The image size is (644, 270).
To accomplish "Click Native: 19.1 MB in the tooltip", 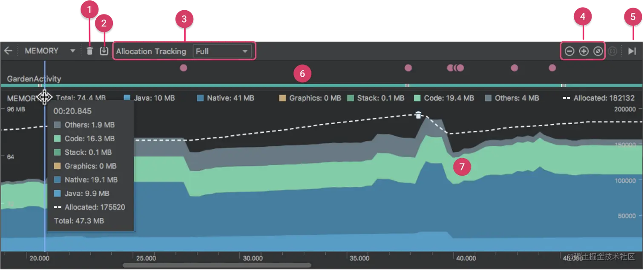I will point(86,180).
